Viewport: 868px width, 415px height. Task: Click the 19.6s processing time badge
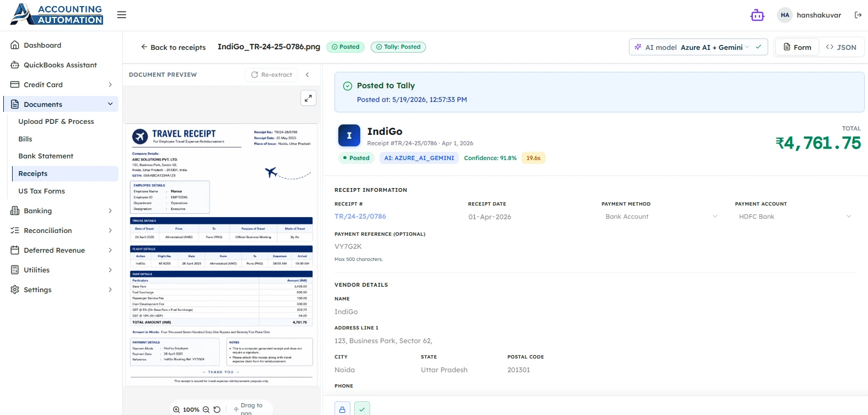[534, 158]
